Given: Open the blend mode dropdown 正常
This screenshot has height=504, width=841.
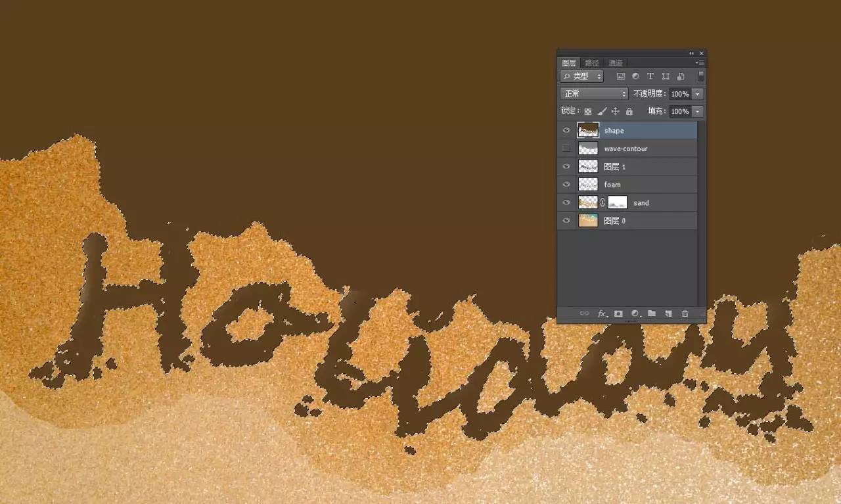Looking at the screenshot, I should click(595, 94).
